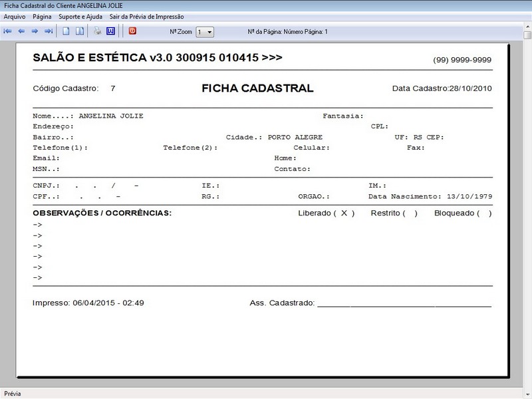
Task: Click the birth date 13/10/1979
Action: (x=469, y=196)
